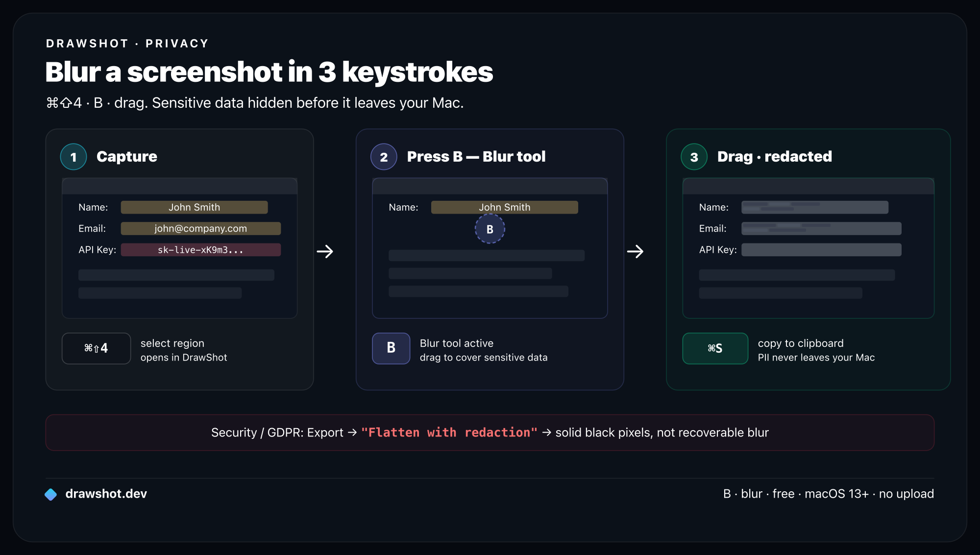Viewport: 980px width, 555px height.
Task: Select the sk-live-xK9m3... API key field
Action: point(200,250)
